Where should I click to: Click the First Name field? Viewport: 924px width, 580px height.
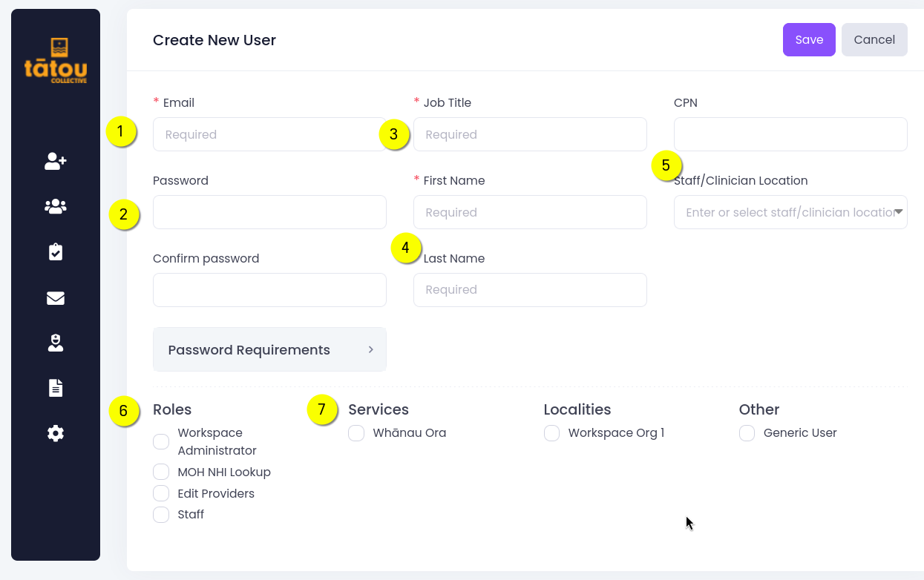(530, 212)
